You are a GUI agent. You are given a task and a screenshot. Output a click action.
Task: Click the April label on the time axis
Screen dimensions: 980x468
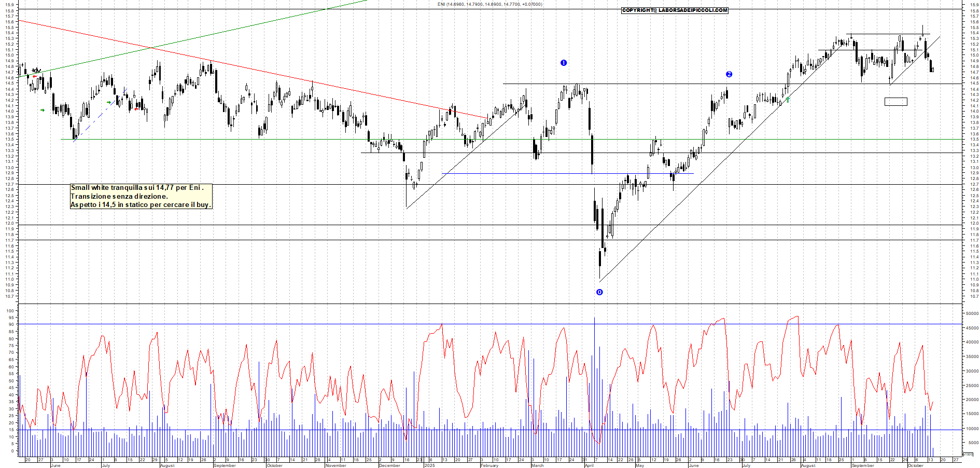coord(589,465)
